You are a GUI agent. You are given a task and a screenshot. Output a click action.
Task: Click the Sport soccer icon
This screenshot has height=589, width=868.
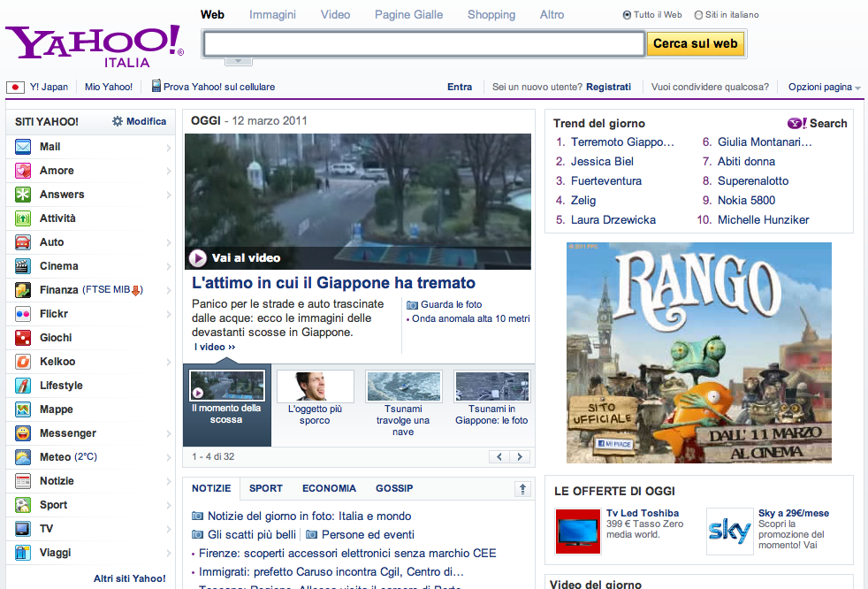click(23, 505)
